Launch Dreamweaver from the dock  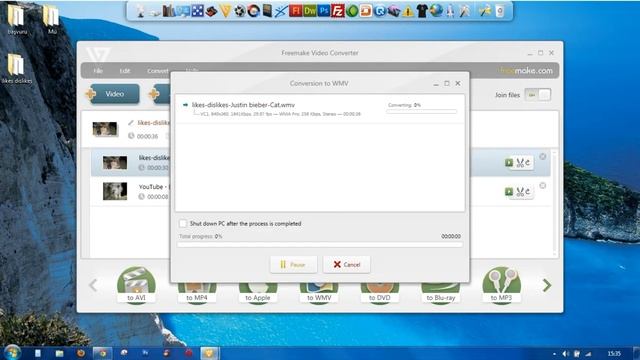pos(310,11)
